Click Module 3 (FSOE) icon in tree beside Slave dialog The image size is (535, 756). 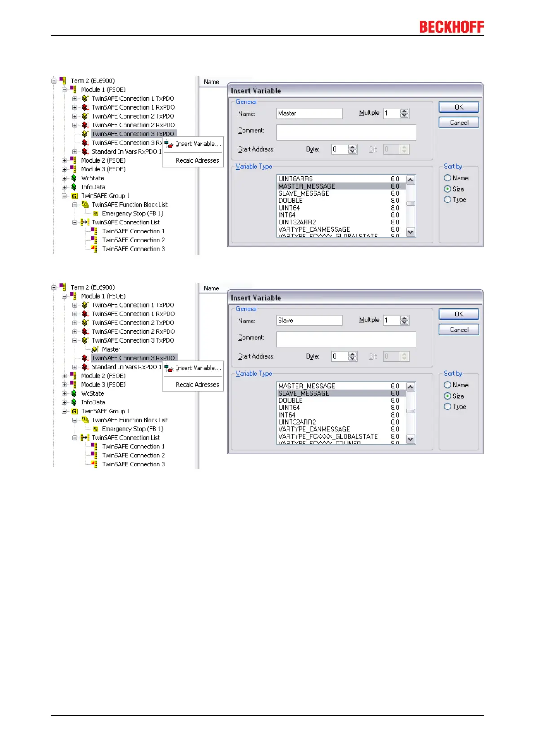pyautogui.click(x=73, y=384)
